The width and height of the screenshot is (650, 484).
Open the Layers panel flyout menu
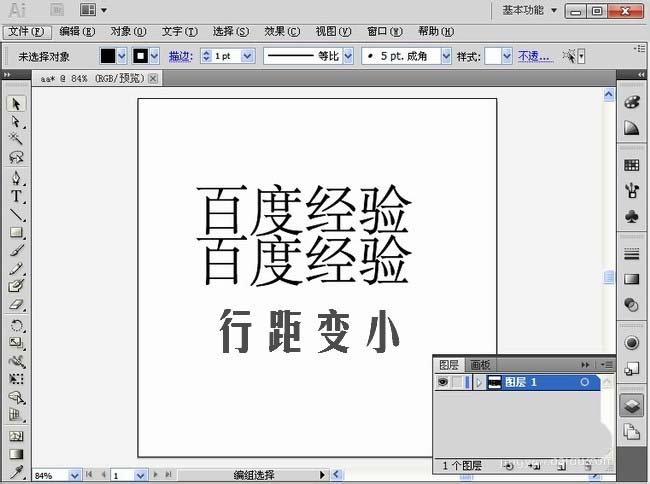(x=606, y=365)
